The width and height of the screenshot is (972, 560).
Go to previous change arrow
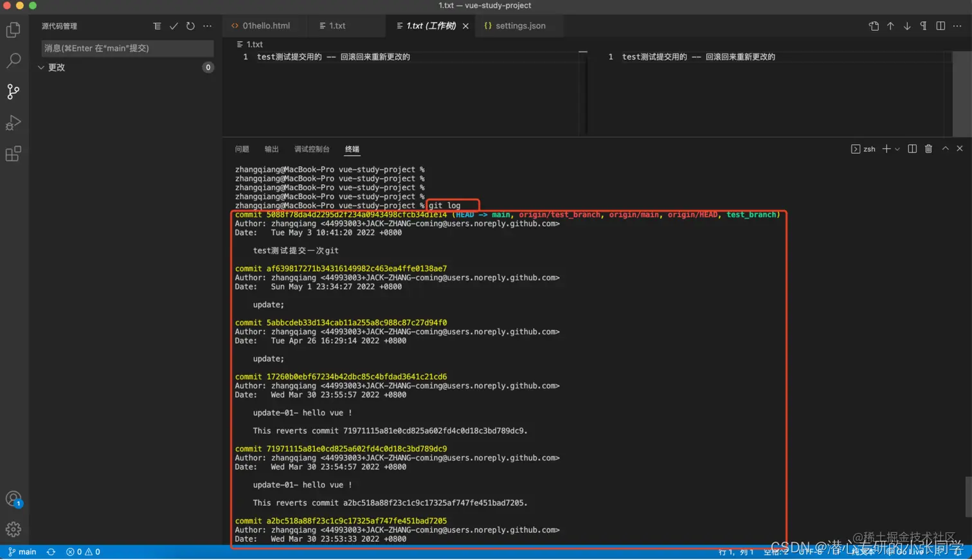tap(890, 26)
